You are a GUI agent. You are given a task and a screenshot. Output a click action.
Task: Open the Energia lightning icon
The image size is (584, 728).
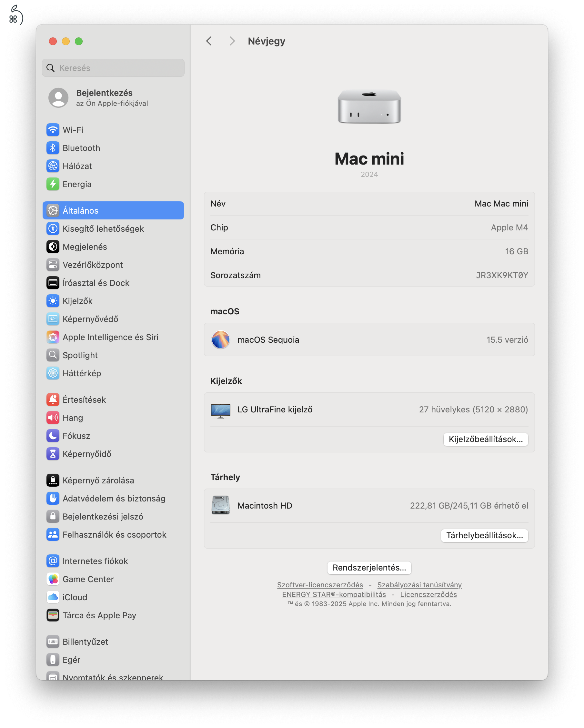pos(53,184)
